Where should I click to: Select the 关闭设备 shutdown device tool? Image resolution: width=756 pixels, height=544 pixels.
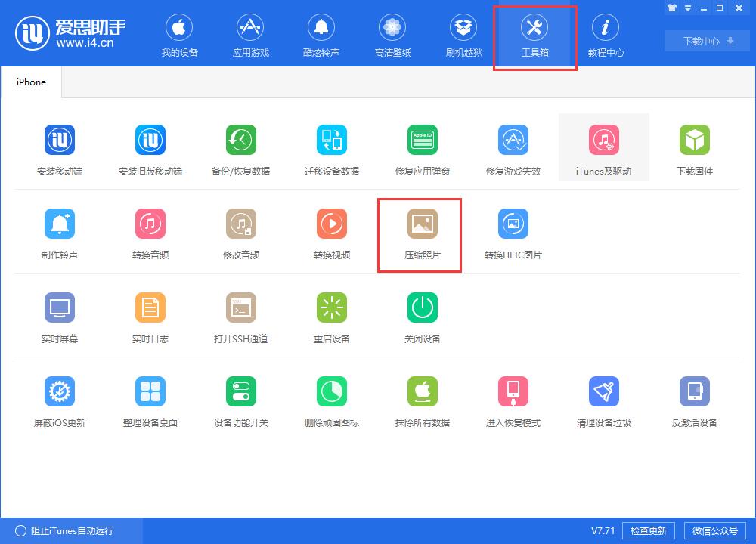click(422, 316)
